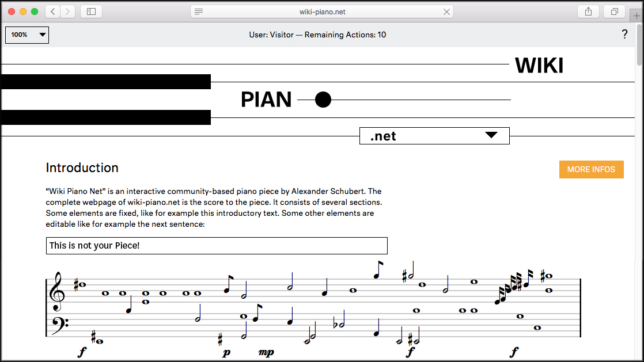
Task: Click the p dynamic marking
Action: 227,353
